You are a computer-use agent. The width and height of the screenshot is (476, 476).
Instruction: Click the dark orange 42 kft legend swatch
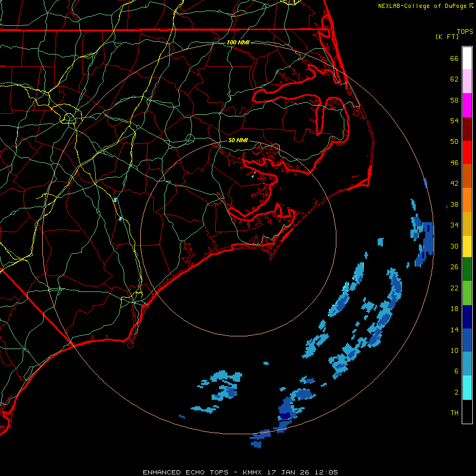[467, 176]
